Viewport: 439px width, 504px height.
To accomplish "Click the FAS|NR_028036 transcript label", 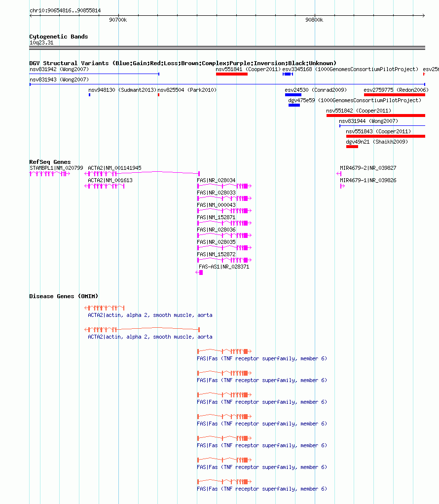I will pyautogui.click(x=216, y=230).
